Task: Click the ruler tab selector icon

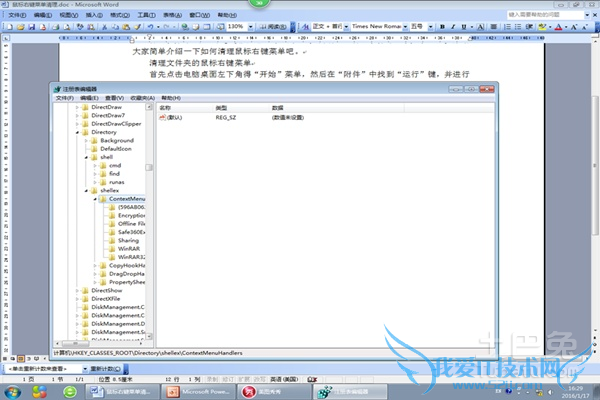Action: click(x=6, y=38)
